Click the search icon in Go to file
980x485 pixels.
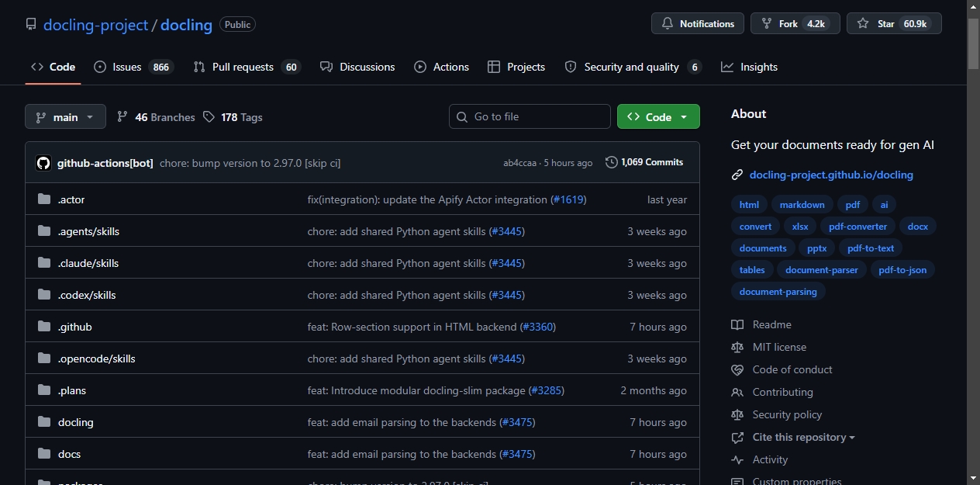462,116
